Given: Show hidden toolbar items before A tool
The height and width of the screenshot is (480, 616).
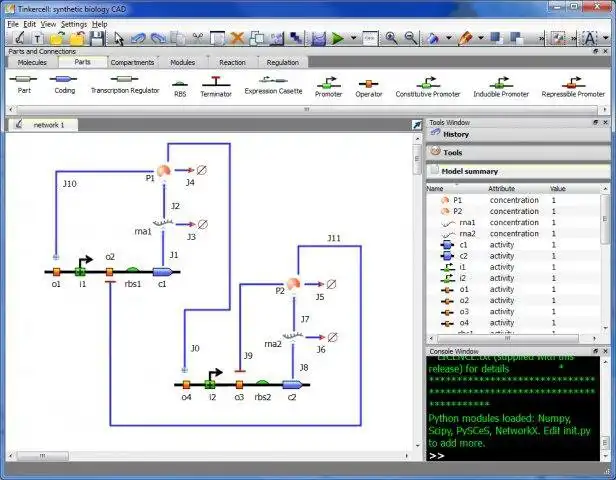Looking at the screenshot, I should (x=574, y=38).
